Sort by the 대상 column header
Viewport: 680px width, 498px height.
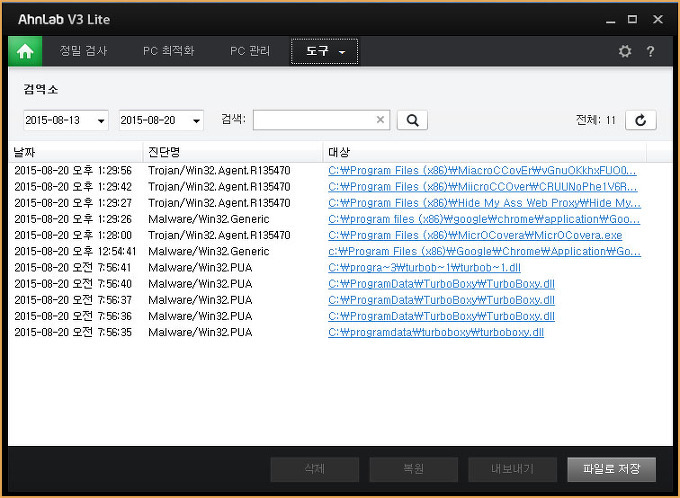click(x=484, y=152)
